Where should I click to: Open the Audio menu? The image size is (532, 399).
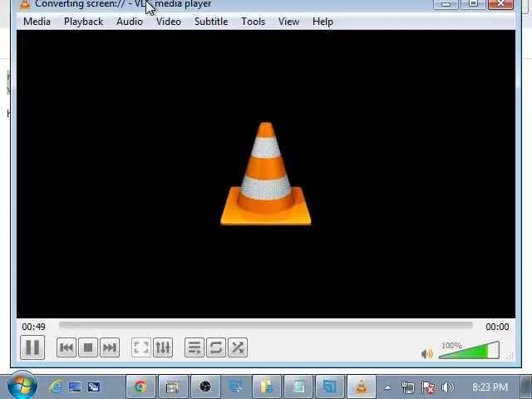click(x=130, y=22)
